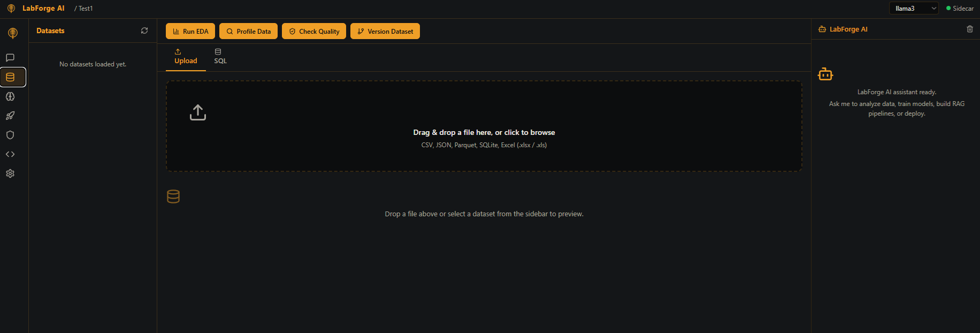The image size is (980, 333).
Task: Click the Profile Data button
Action: 248,31
